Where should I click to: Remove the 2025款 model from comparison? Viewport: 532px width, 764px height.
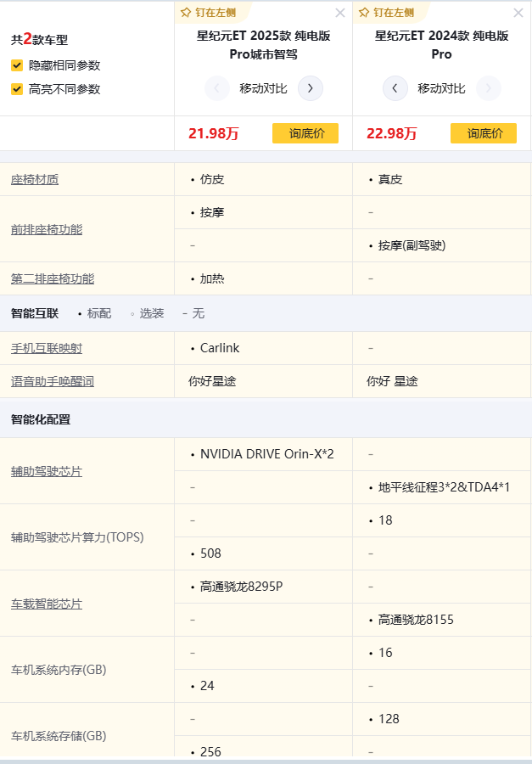340,13
